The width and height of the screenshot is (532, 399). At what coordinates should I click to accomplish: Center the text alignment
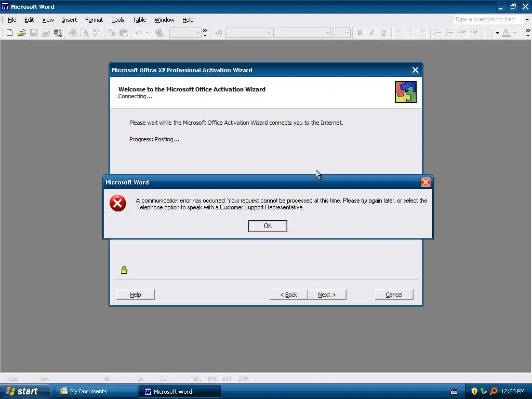(410, 33)
